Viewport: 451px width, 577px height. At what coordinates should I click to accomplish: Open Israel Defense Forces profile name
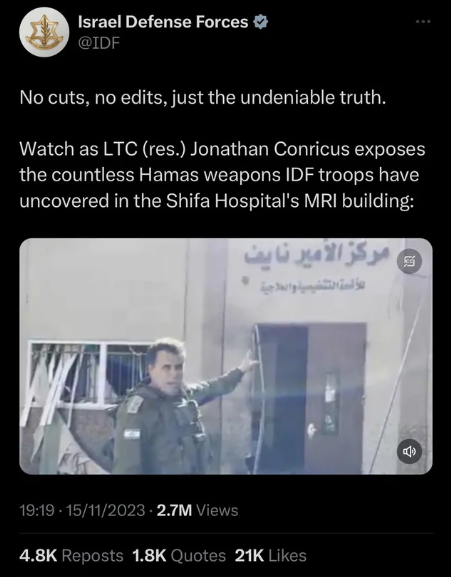click(163, 22)
